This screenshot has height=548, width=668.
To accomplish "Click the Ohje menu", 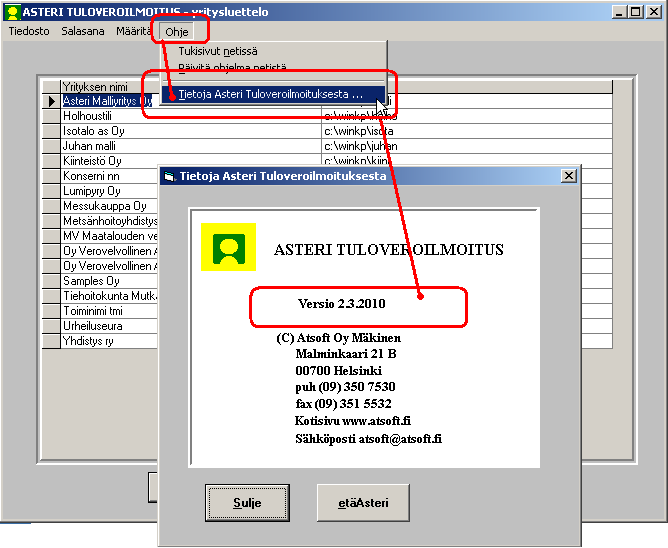I will (x=177, y=32).
